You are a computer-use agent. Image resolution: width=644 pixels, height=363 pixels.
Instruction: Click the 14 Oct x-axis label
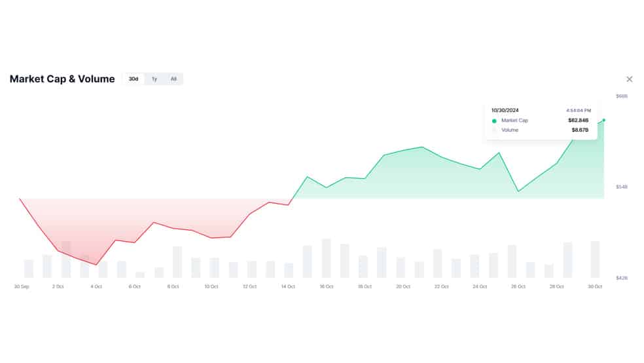(x=288, y=286)
